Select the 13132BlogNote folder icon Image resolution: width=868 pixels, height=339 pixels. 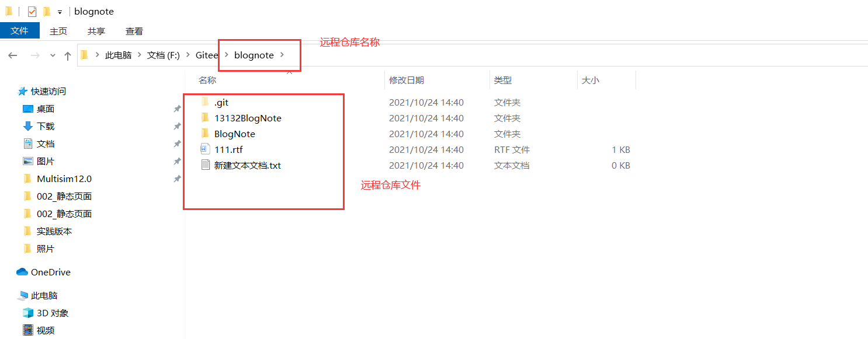[204, 118]
